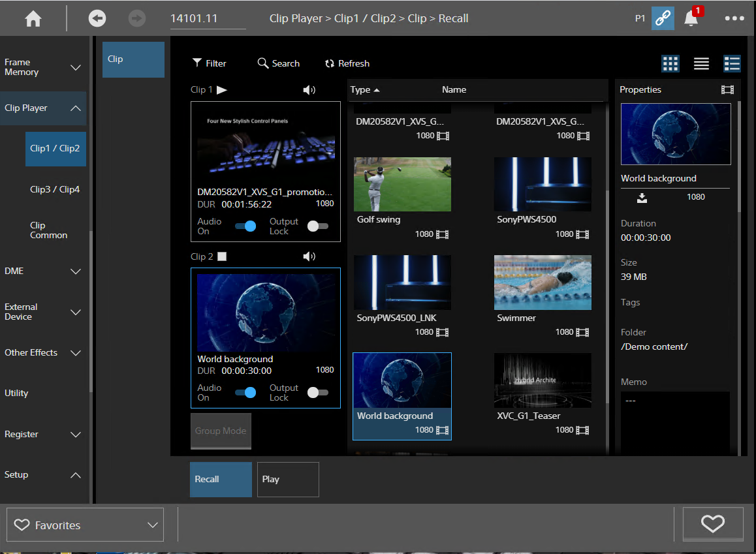Image resolution: width=756 pixels, height=554 pixels.
Task: Go to the Home screen icon
Action: coord(33,19)
